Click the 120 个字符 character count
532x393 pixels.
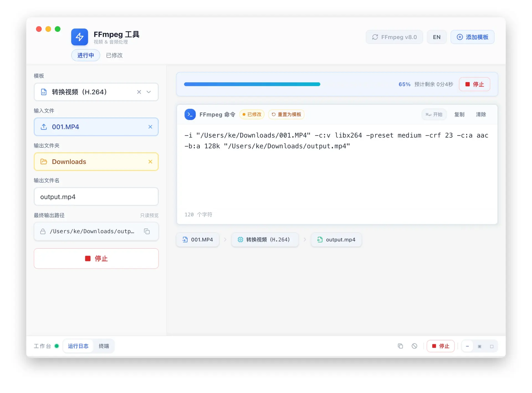pyautogui.click(x=198, y=215)
